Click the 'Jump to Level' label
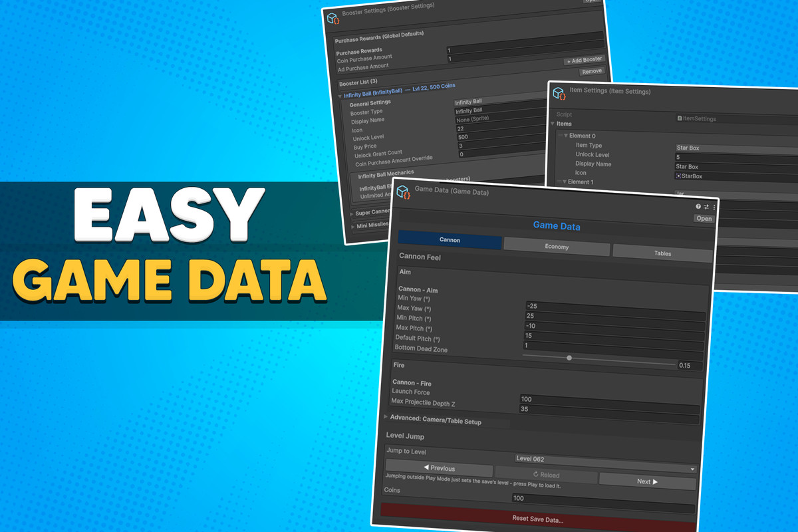The height and width of the screenshot is (532, 798). [406, 452]
